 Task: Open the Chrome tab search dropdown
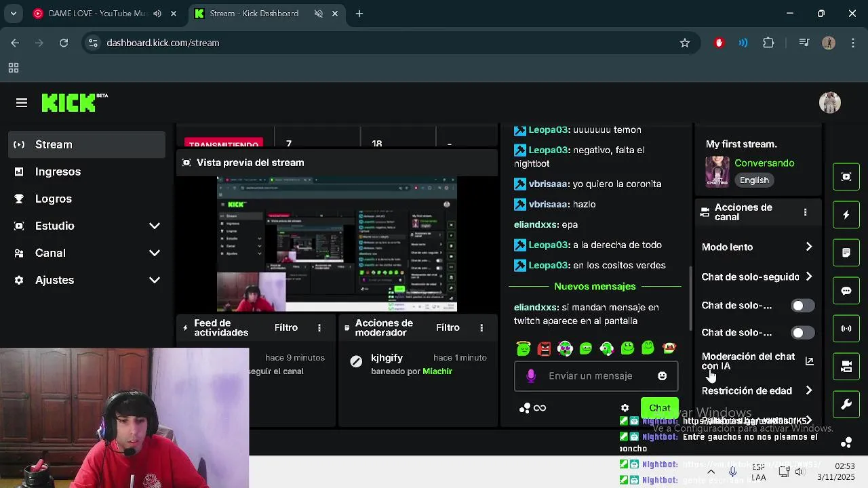coord(13,14)
